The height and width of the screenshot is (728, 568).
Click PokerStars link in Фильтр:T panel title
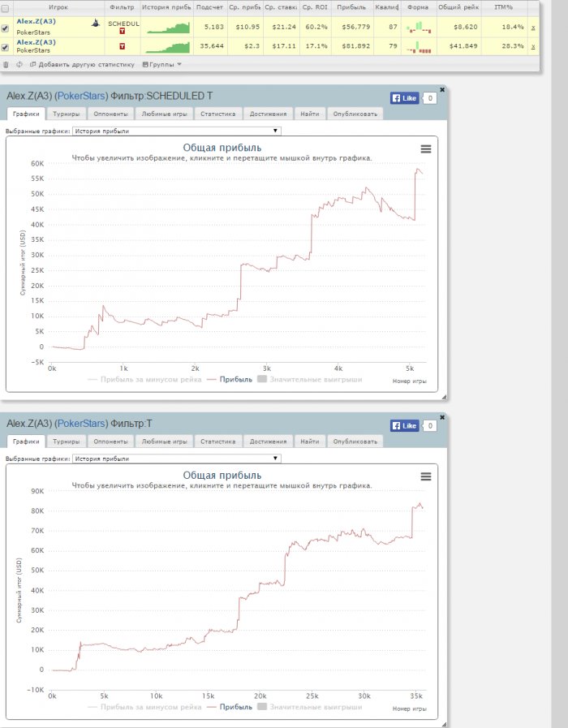82,424
